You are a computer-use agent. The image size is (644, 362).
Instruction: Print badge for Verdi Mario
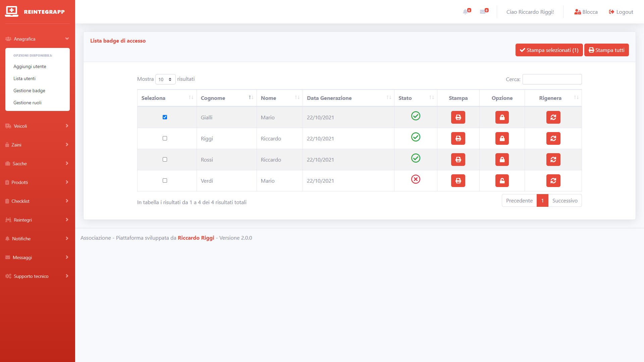(x=458, y=181)
